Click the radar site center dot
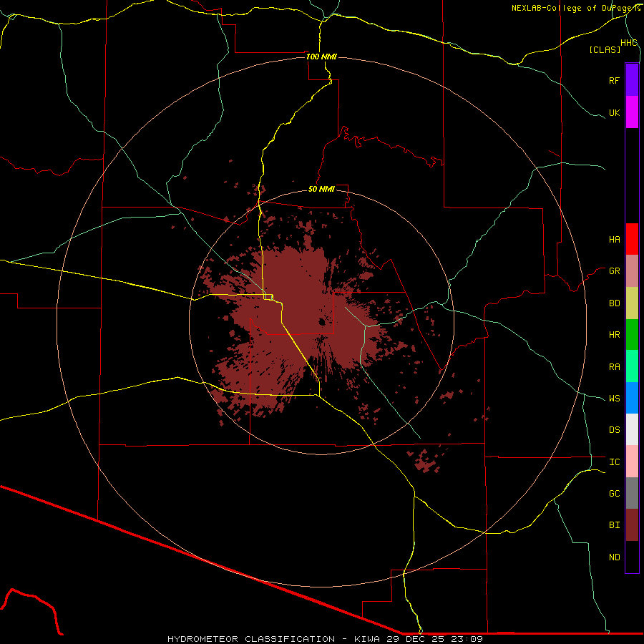 point(322,322)
